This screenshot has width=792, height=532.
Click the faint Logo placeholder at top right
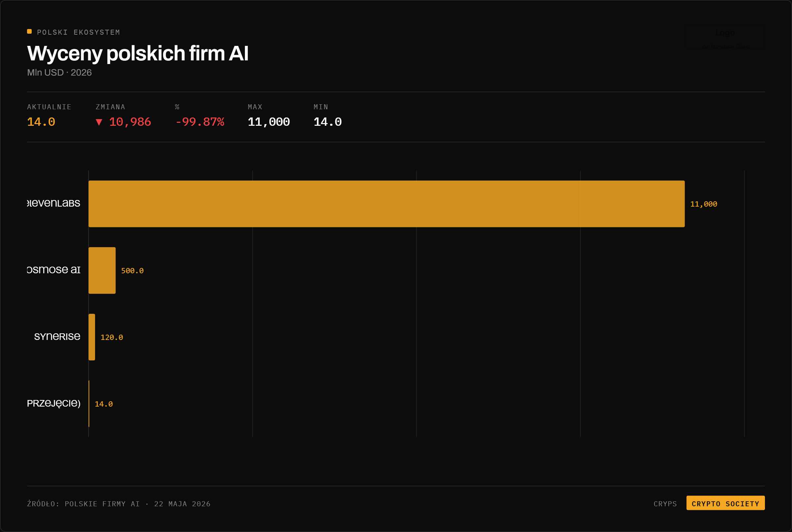[725, 38]
